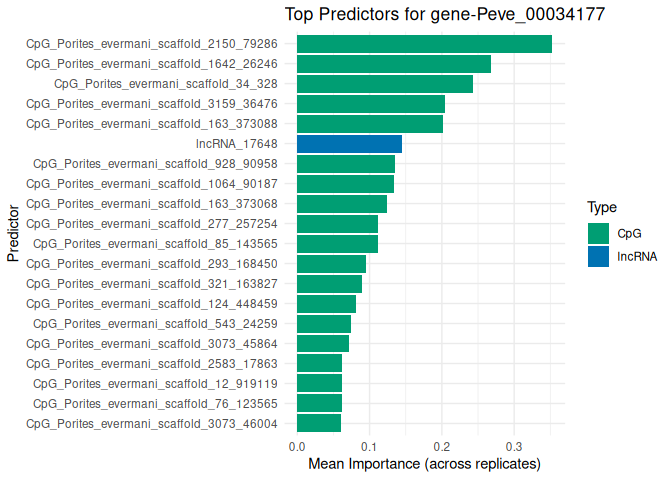This screenshot has height=480, width=672.
Task: Click the 0.0 x-axis tick label
Action: click(297, 446)
